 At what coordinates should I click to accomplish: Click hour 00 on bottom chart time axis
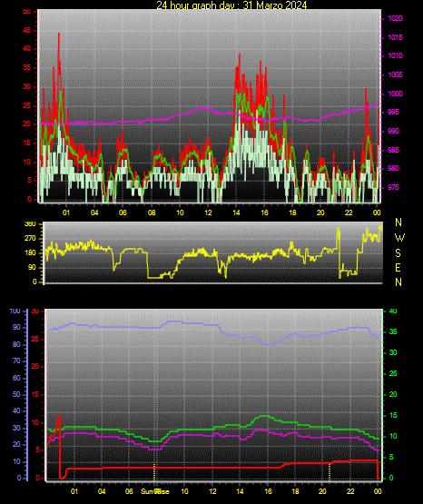click(x=378, y=491)
